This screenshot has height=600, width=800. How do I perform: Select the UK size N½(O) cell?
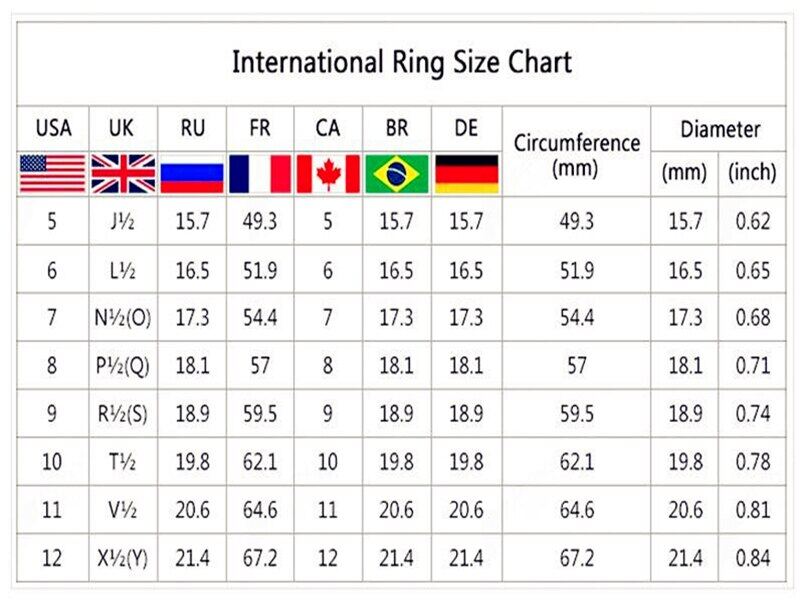tap(123, 318)
